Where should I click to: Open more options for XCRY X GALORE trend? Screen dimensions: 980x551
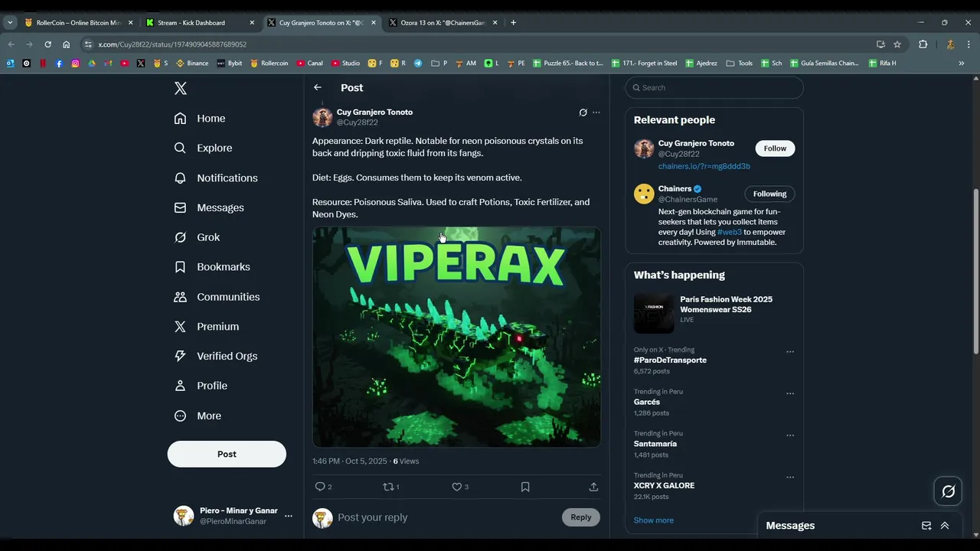click(x=790, y=478)
